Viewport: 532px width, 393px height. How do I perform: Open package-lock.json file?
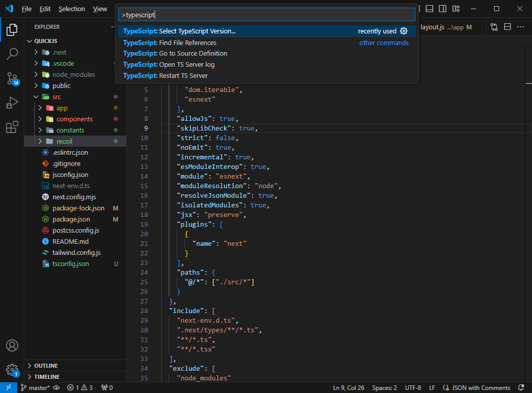pos(75,208)
